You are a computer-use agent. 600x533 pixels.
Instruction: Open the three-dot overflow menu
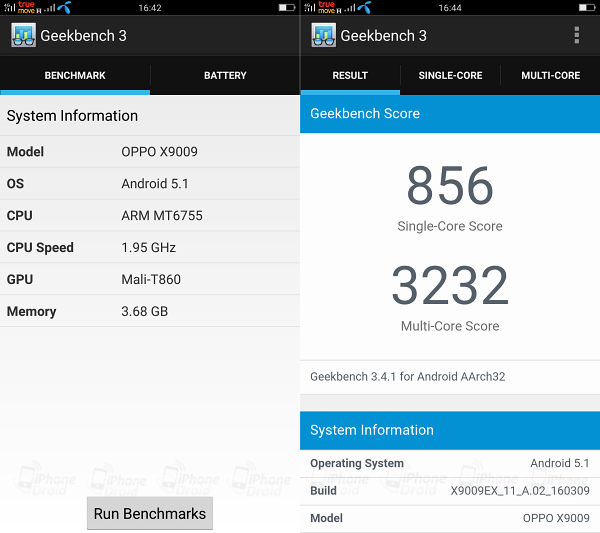[577, 35]
